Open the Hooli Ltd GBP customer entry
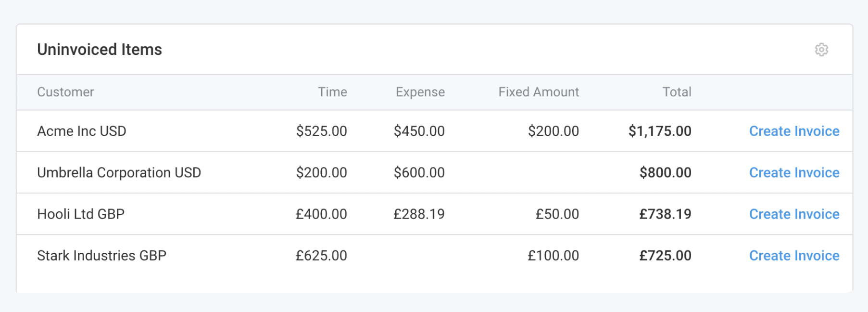Viewport: 868px width, 312px height. click(80, 214)
